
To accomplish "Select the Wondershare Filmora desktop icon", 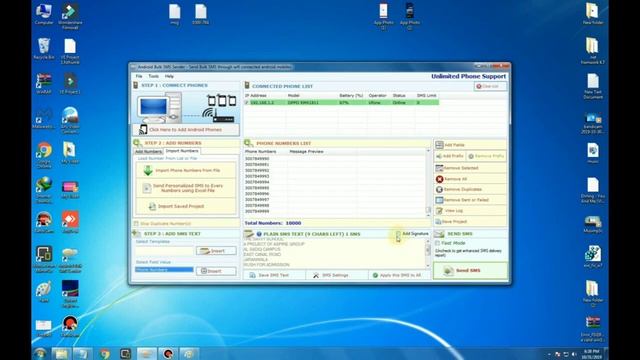I will [70, 16].
